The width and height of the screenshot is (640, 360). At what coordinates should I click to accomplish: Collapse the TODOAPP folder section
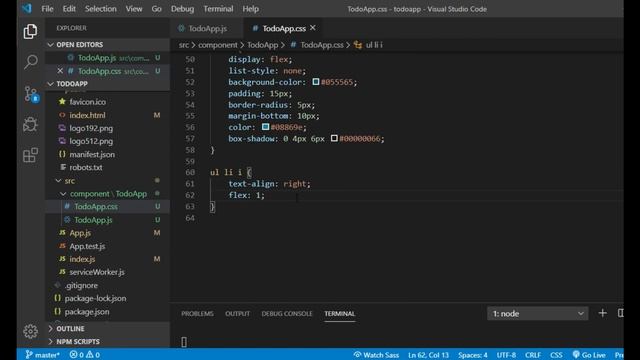point(72,84)
